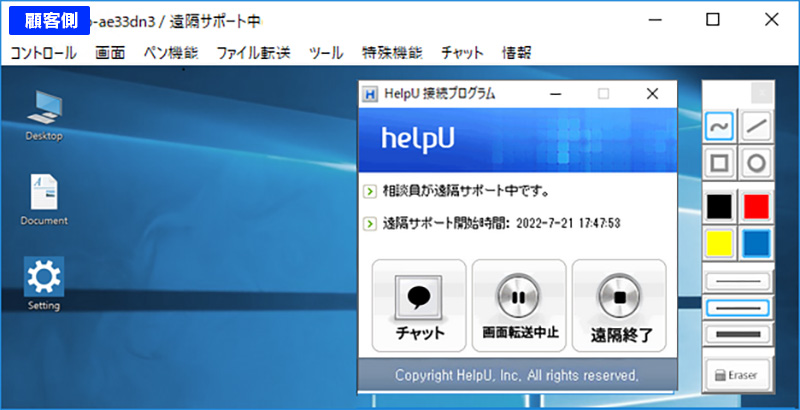The width and height of the screenshot is (800, 410).
Task: Open the コントロール menu
Action: pos(43,53)
